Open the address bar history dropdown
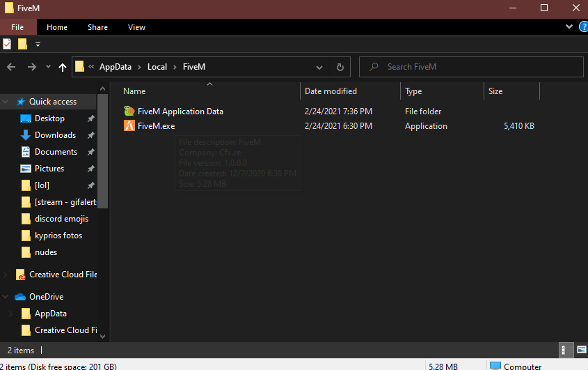Image resolution: width=588 pixels, height=370 pixels. (319, 67)
